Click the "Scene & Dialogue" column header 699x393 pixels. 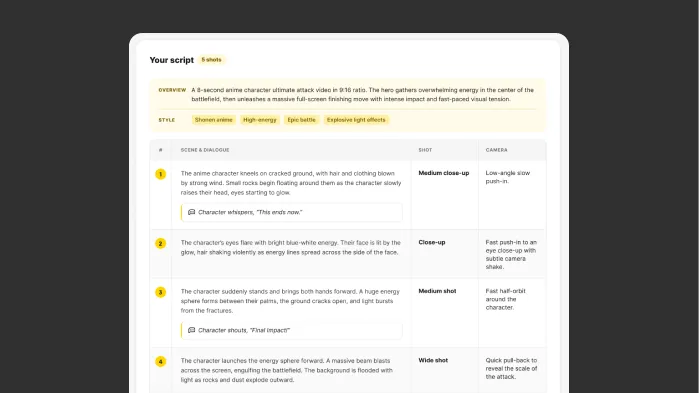tap(205, 150)
